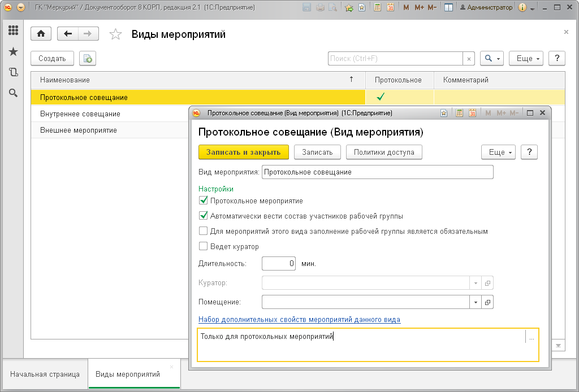
Task: Open History icon in left sidebar
Action: coord(14,72)
